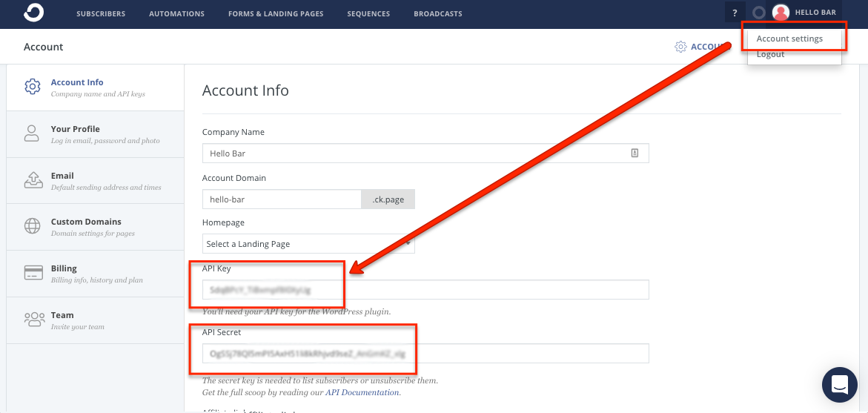
Task: Click the 'Log in email, password and photo' text
Action: point(105,141)
